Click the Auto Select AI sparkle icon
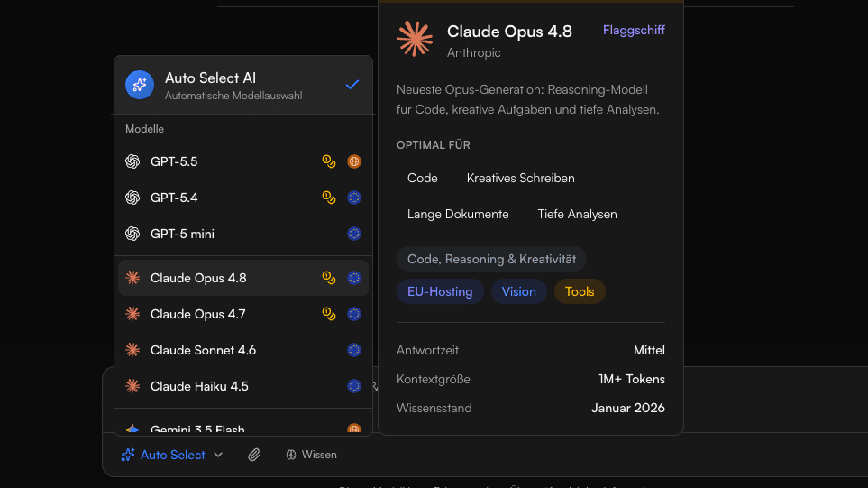The image size is (868, 488). click(x=140, y=85)
